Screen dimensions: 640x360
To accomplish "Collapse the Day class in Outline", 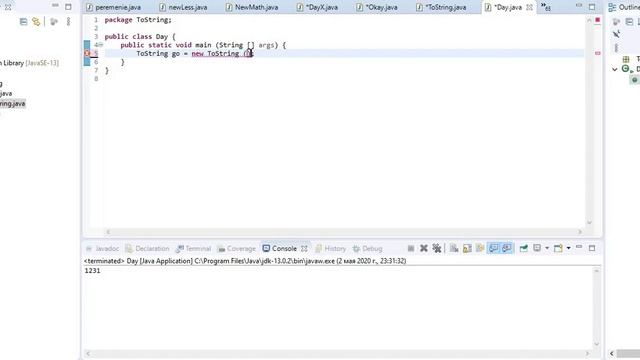I will click(x=615, y=69).
